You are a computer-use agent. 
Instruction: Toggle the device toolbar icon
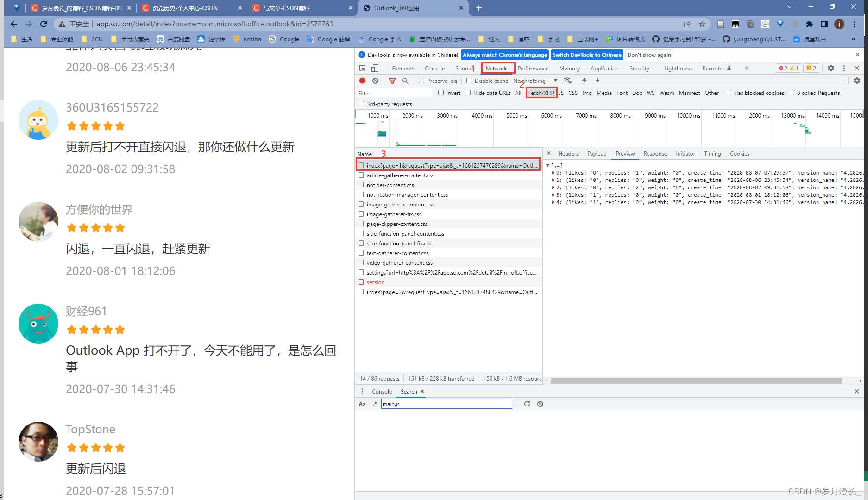[375, 68]
